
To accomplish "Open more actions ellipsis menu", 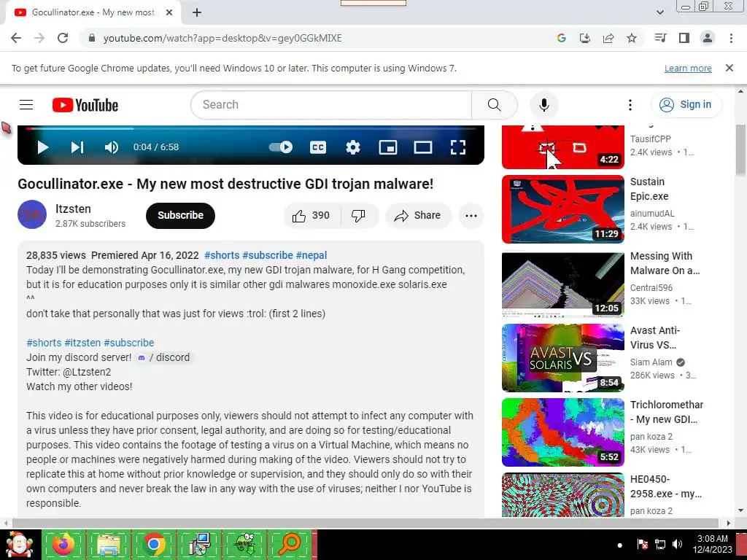I will tap(471, 216).
